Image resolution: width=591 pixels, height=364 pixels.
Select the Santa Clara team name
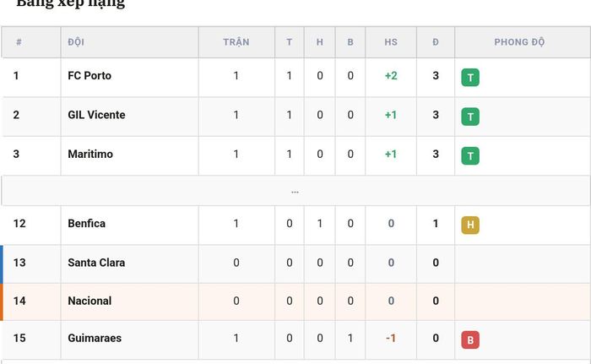[96, 263]
